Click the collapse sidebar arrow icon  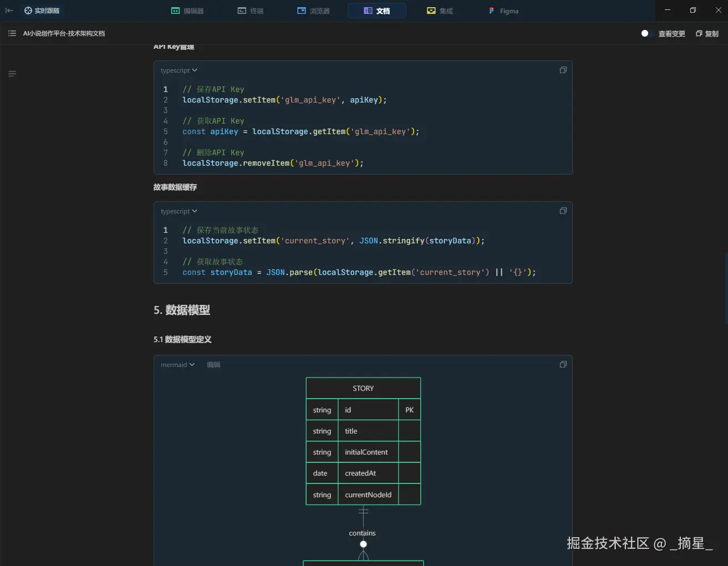(x=9, y=11)
